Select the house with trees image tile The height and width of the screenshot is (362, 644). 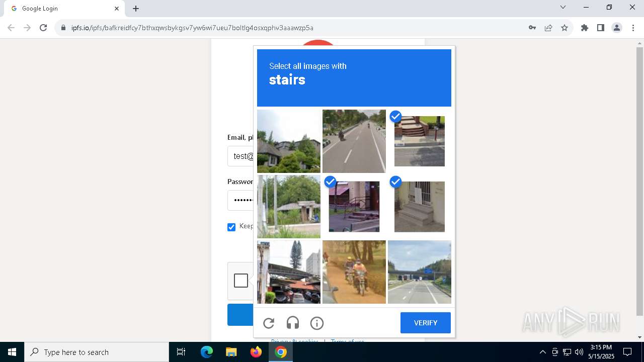coord(289,141)
